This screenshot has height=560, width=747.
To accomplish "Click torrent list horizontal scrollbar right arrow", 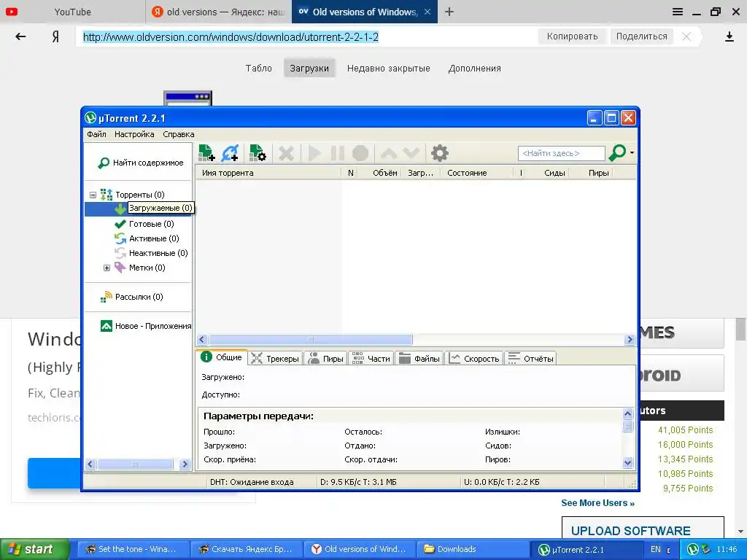I will pos(630,340).
